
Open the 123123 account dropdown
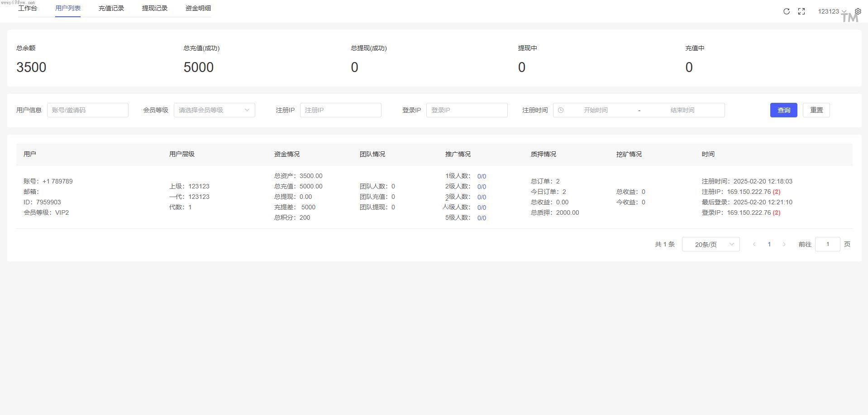(831, 11)
